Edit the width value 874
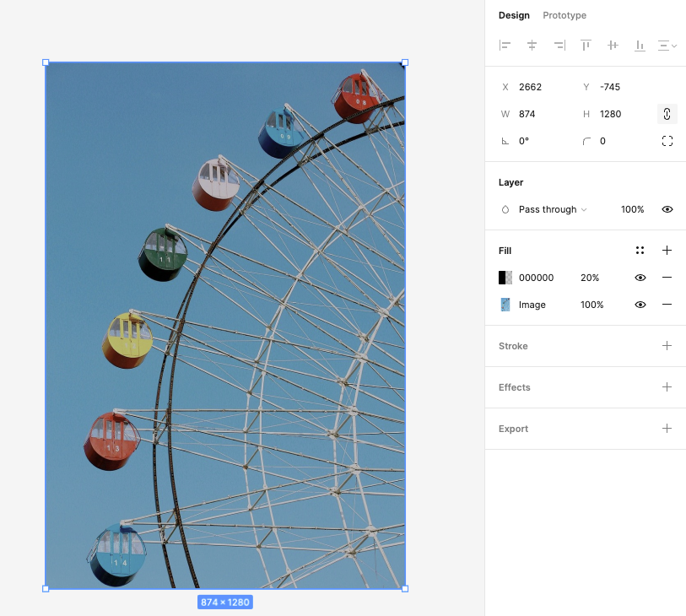 [527, 114]
